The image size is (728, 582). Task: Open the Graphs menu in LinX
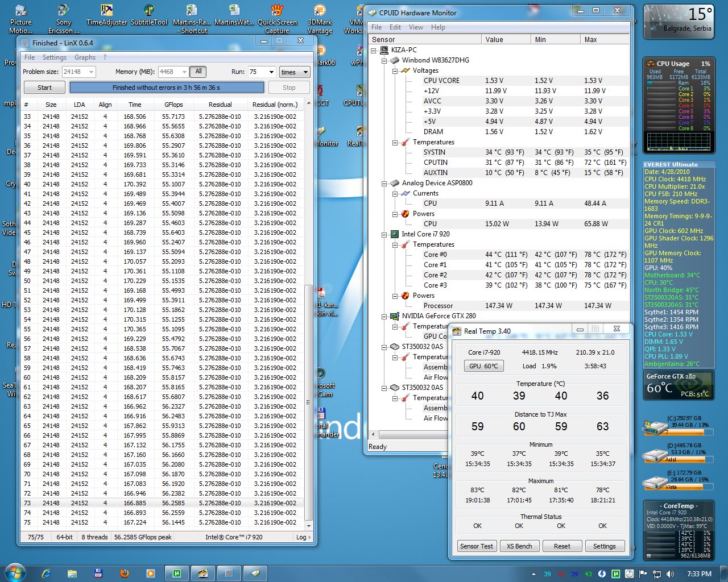pos(85,57)
